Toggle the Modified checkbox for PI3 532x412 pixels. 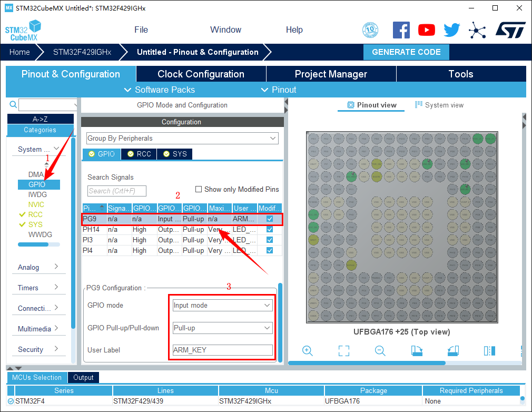tap(270, 240)
